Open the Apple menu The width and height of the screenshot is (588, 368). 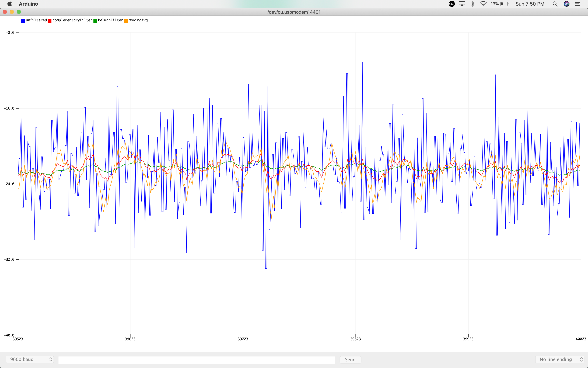(9, 4)
